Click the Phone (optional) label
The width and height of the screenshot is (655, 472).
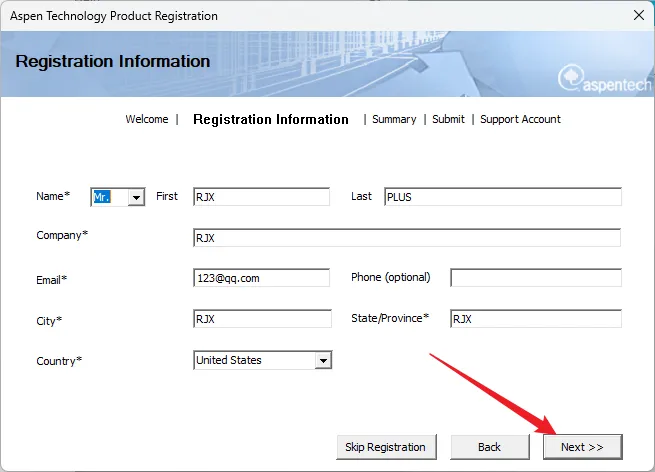[x=391, y=277]
